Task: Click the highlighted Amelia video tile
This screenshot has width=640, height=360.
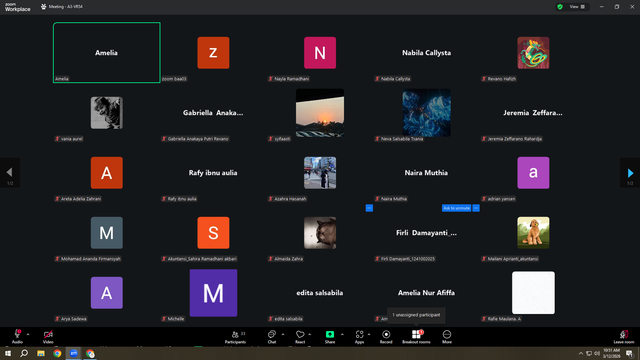Action: pyautogui.click(x=107, y=53)
